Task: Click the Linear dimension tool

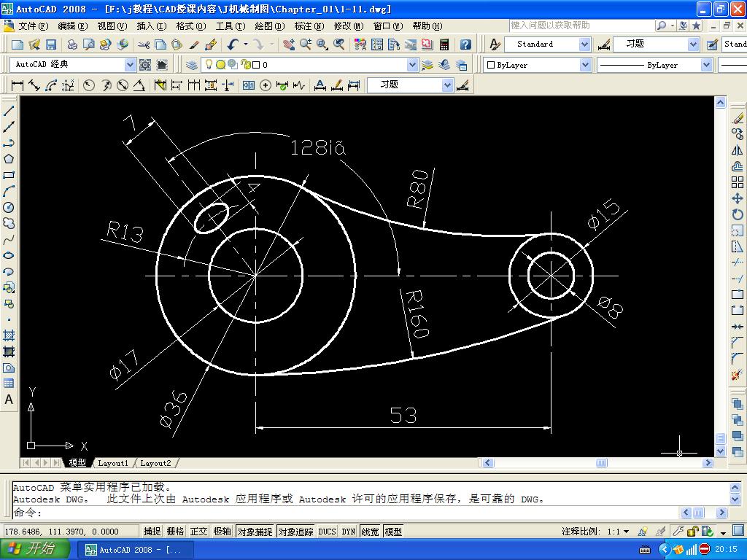Action: 18,85
